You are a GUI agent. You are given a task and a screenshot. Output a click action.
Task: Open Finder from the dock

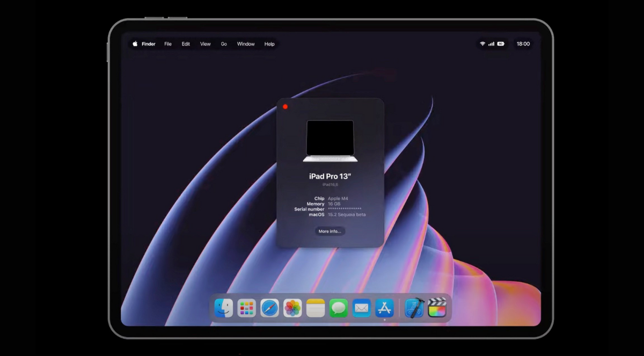pos(223,308)
